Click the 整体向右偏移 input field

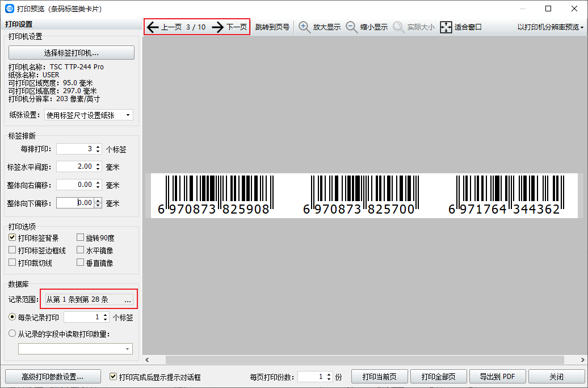[x=75, y=185]
